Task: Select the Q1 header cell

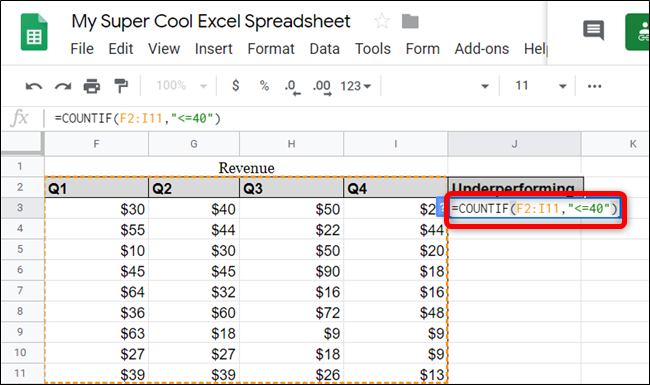Action: 96,188
